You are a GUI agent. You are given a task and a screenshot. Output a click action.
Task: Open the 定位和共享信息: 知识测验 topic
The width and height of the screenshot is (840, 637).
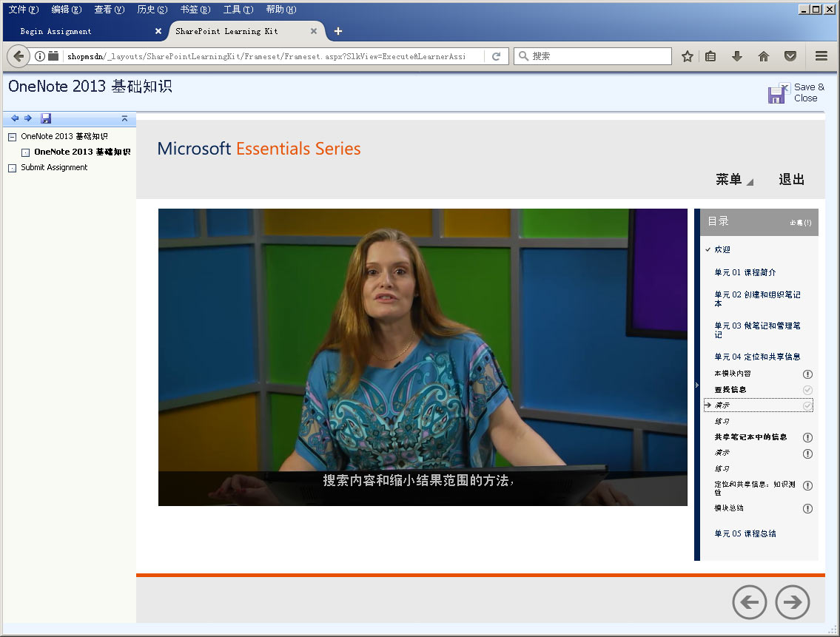[x=755, y=488]
